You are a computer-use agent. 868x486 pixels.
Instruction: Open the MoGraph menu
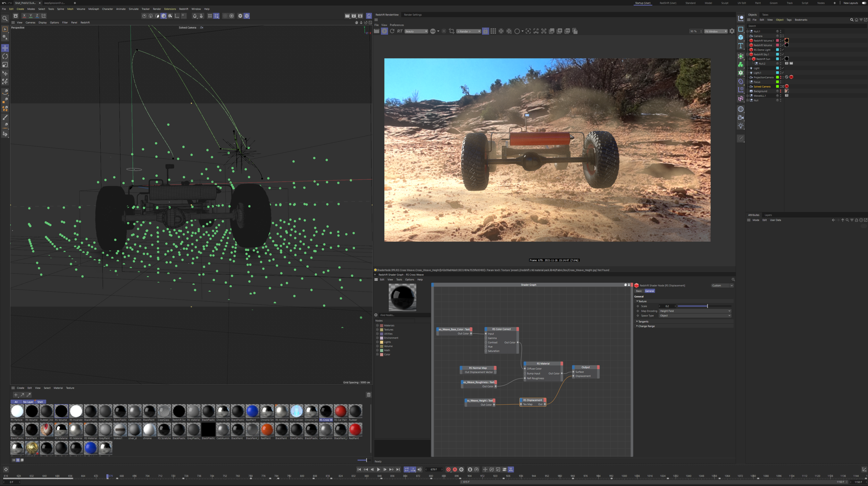click(x=93, y=9)
